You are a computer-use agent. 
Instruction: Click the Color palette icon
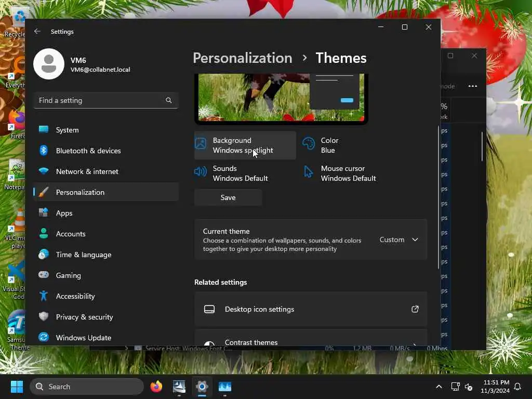[x=309, y=143]
